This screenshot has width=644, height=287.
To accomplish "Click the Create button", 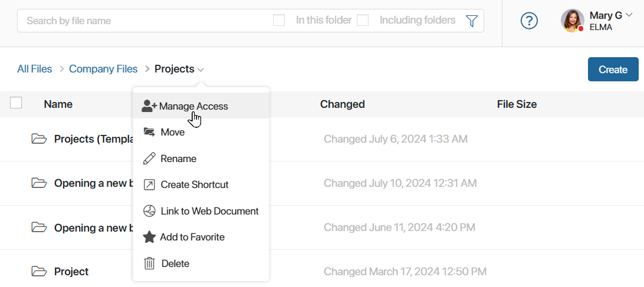I will (x=613, y=70).
